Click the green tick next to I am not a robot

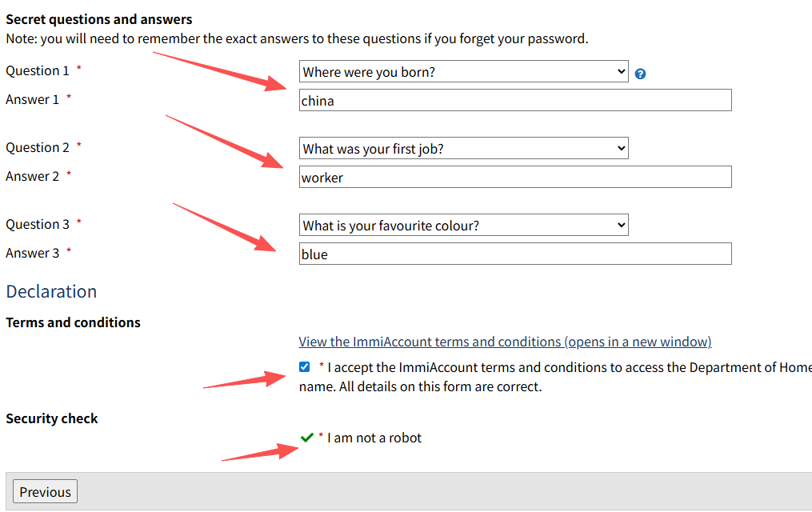(307, 438)
